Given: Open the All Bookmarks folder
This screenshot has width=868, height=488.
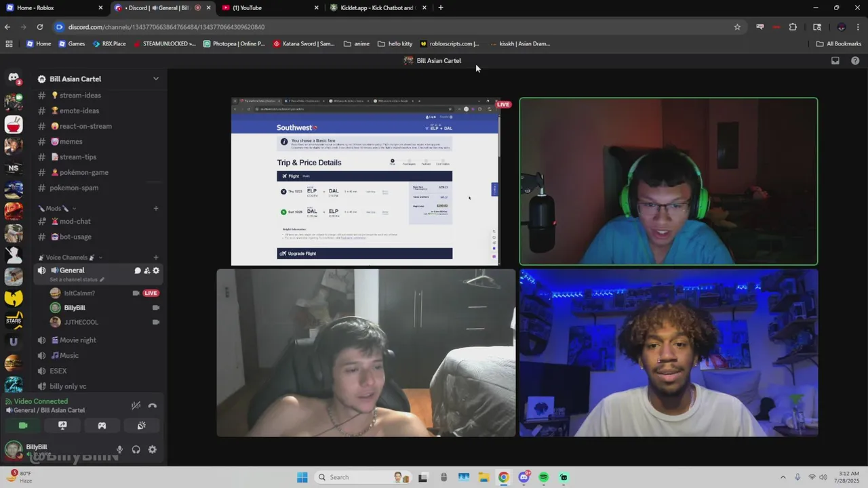Looking at the screenshot, I should [x=839, y=43].
